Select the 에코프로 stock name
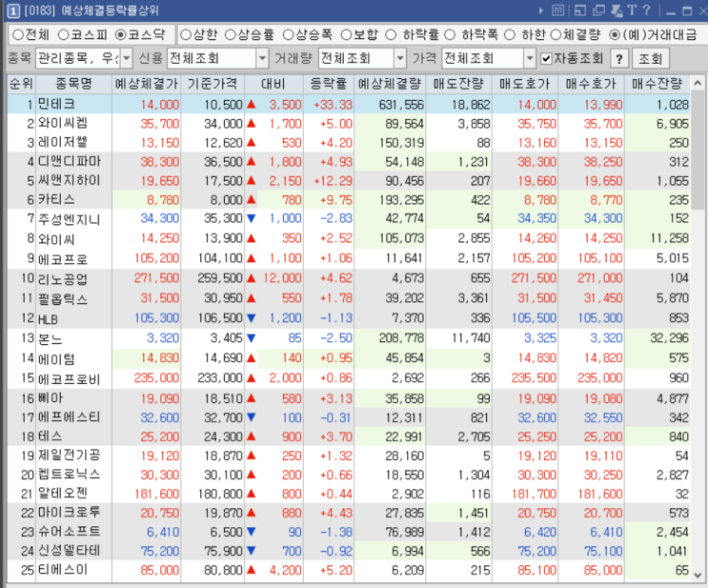The width and height of the screenshot is (708, 588). [x=63, y=259]
